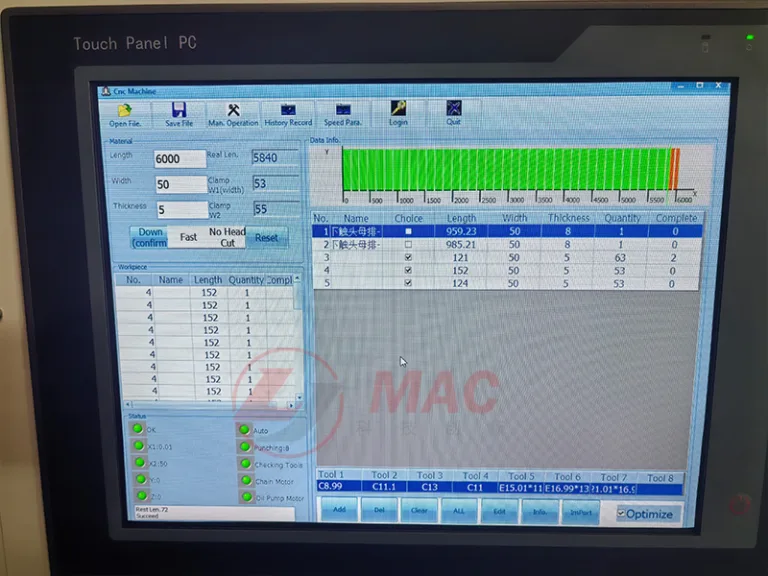Viewport: 768px width, 576px height.
Task: Open a file with Open File icon
Action: coord(125,110)
